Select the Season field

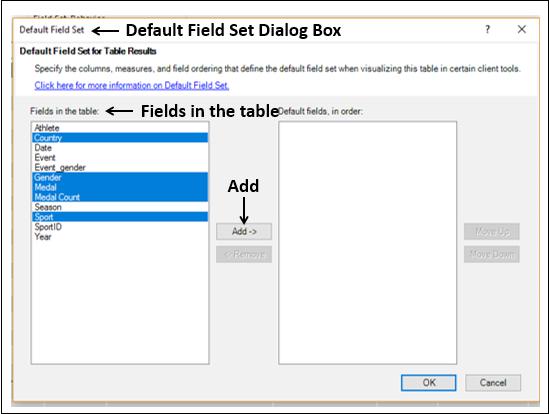[x=120, y=207]
